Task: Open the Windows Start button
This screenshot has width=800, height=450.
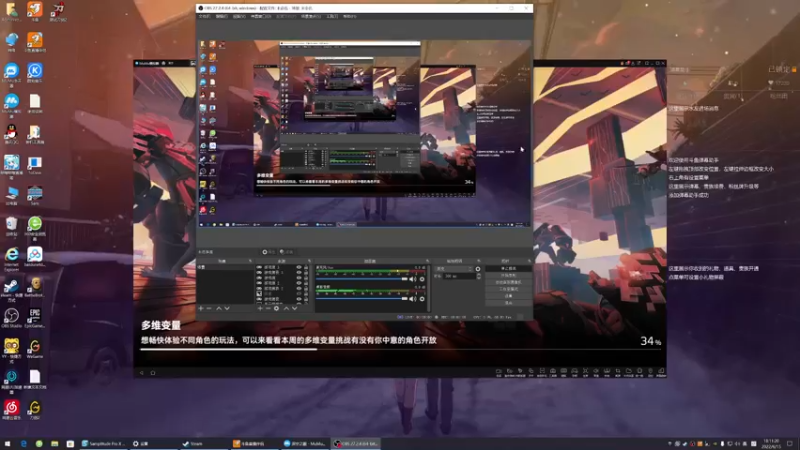Action: (x=7, y=444)
